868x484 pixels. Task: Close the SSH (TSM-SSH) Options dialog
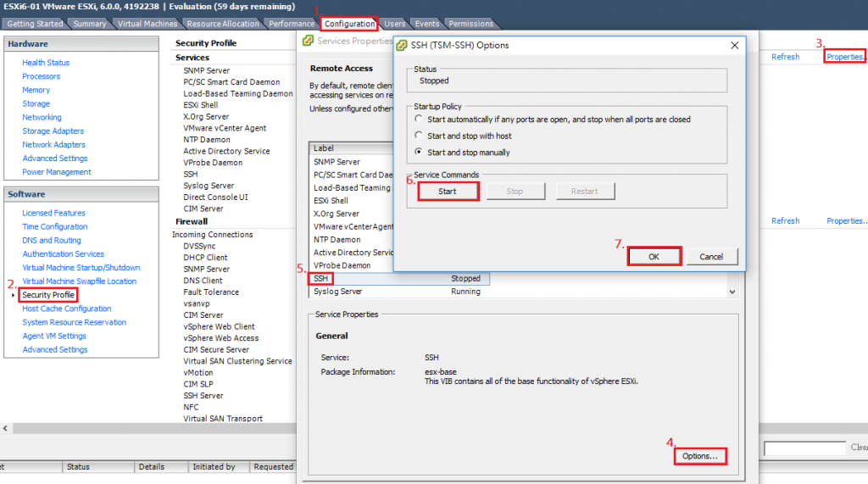coord(735,46)
